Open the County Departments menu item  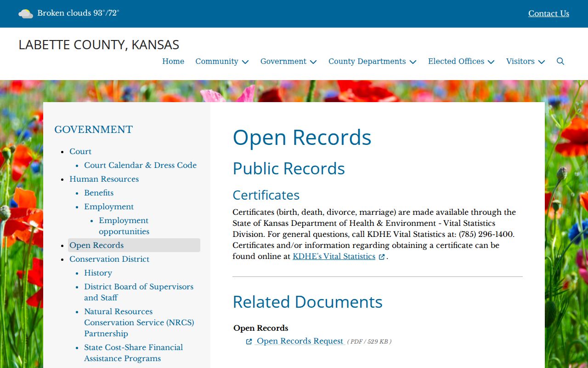click(367, 61)
